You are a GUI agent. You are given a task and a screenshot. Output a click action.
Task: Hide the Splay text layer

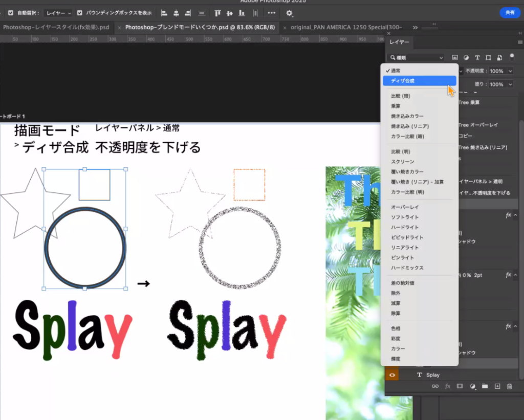(392, 375)
